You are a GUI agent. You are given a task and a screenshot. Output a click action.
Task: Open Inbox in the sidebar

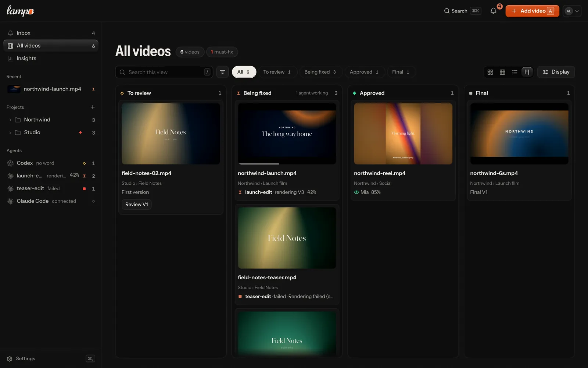tap(51, 33)
